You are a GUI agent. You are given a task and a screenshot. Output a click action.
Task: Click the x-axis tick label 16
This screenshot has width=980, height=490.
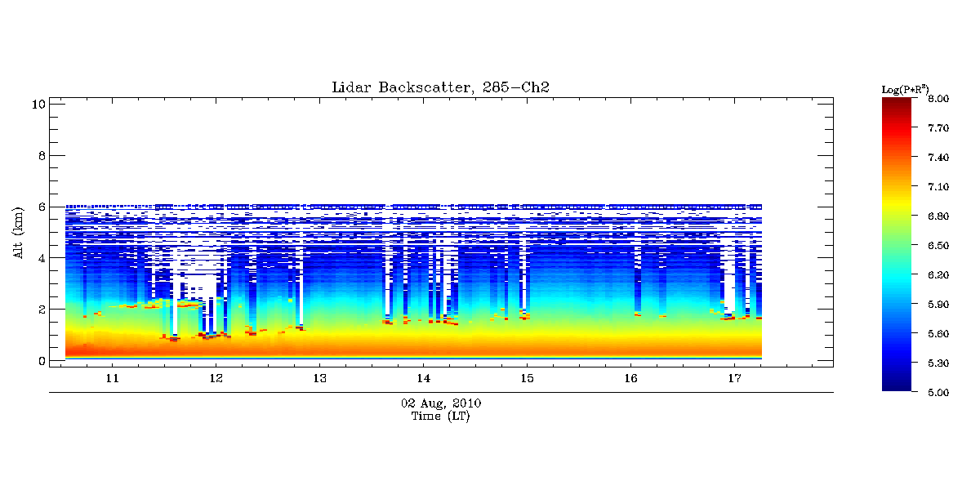click(630, 379)
